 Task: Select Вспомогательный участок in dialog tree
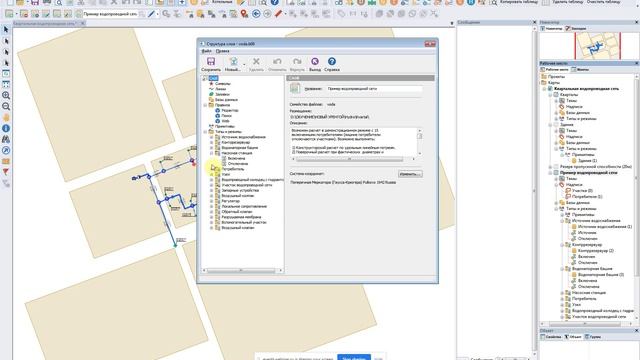tap(244, 222)
